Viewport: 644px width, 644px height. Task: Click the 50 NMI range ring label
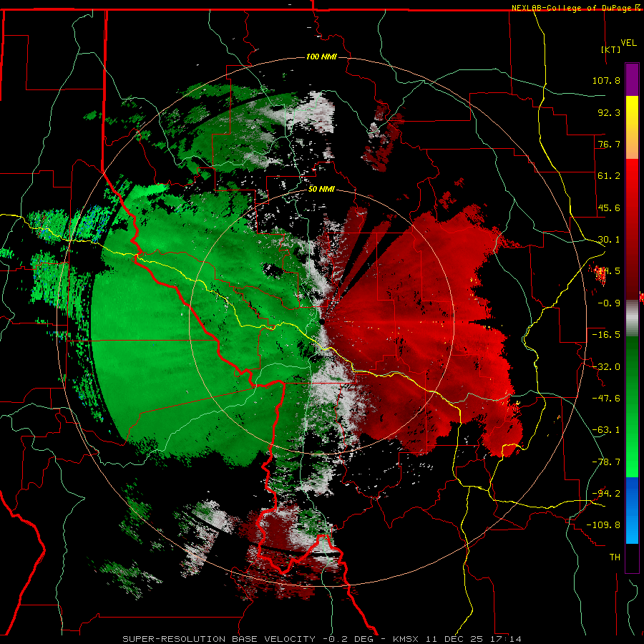321,189
